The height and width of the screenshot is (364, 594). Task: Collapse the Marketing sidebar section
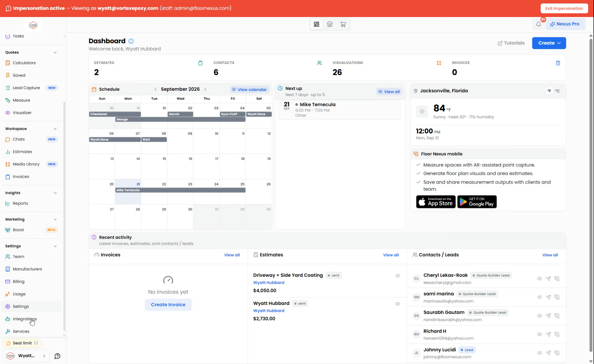(x=55, y=219)
